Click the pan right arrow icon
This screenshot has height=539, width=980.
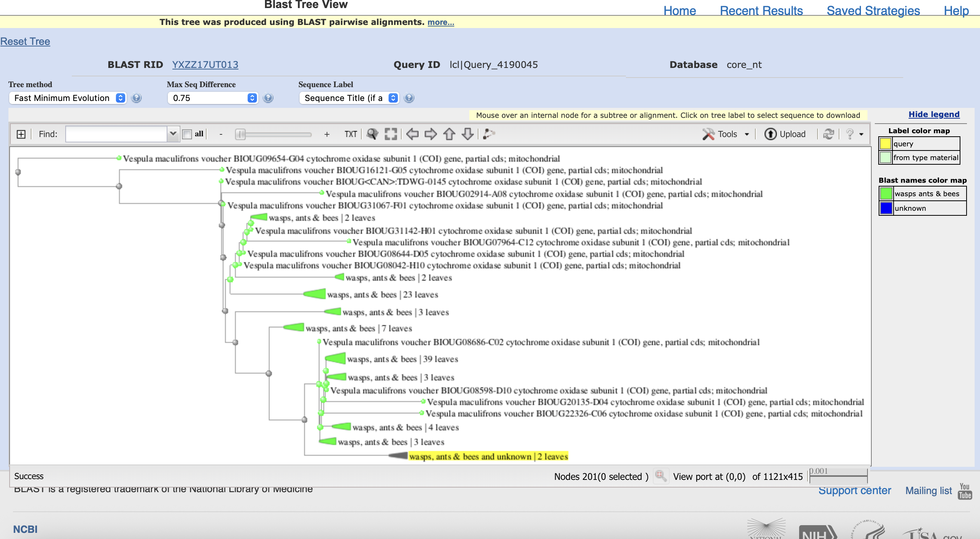click(x=430, y=134)
